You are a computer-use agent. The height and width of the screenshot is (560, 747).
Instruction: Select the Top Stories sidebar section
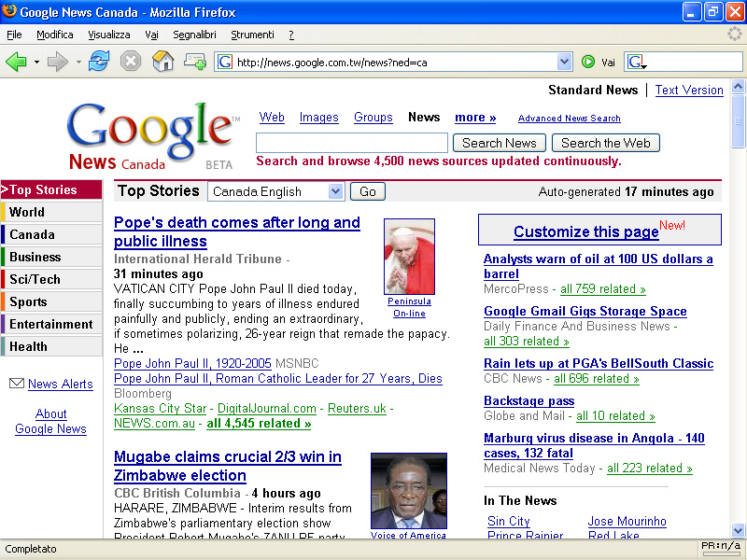pyautogui.click(x=51, y=189)
